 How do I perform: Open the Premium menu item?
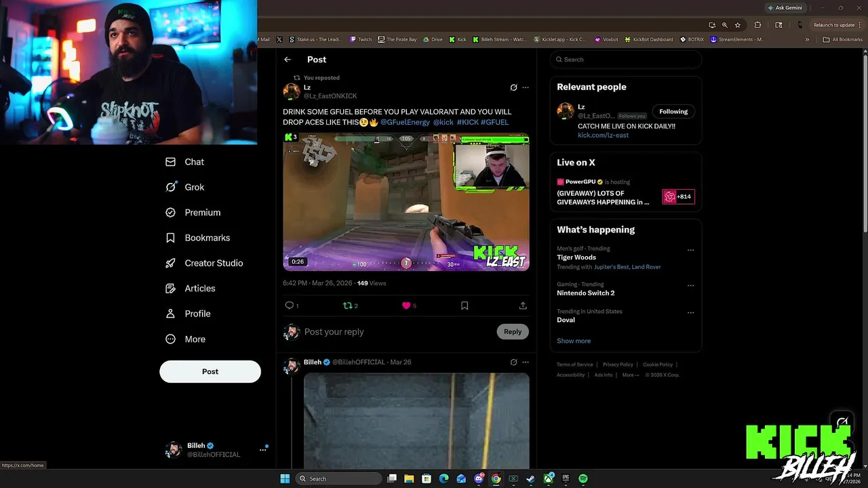pyautogui.click(x=193, y=212)
